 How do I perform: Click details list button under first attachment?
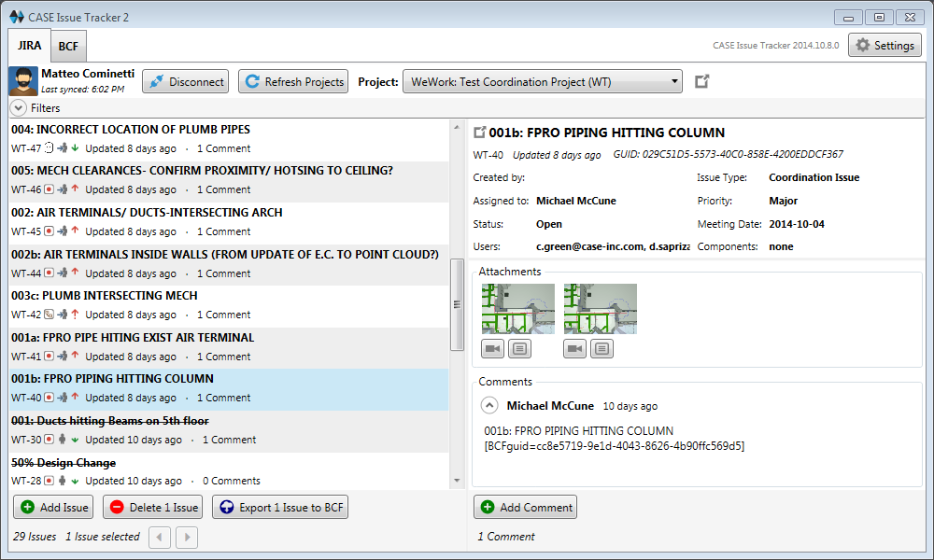coord(520,349)
